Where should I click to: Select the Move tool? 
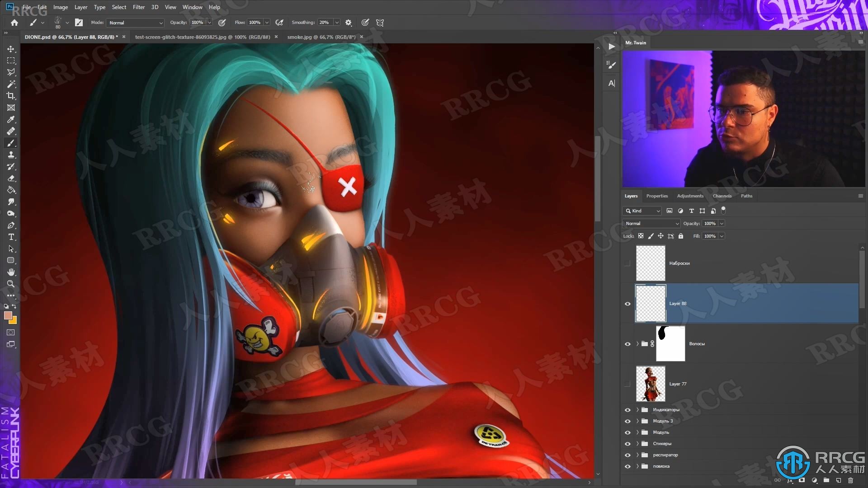click(11, 49)
